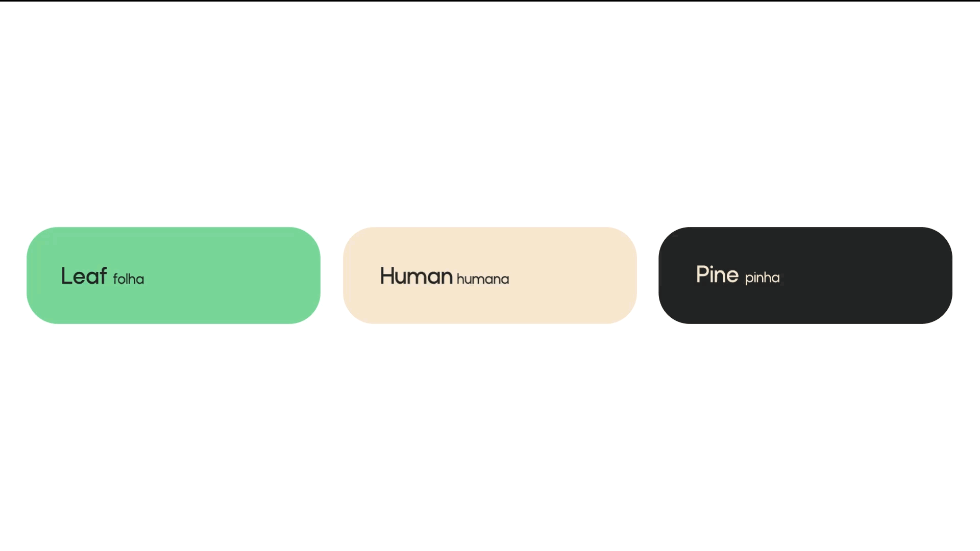The image size is (980, 551).
Task: Click the capital H in Human
Action: (x=388, y=276)
